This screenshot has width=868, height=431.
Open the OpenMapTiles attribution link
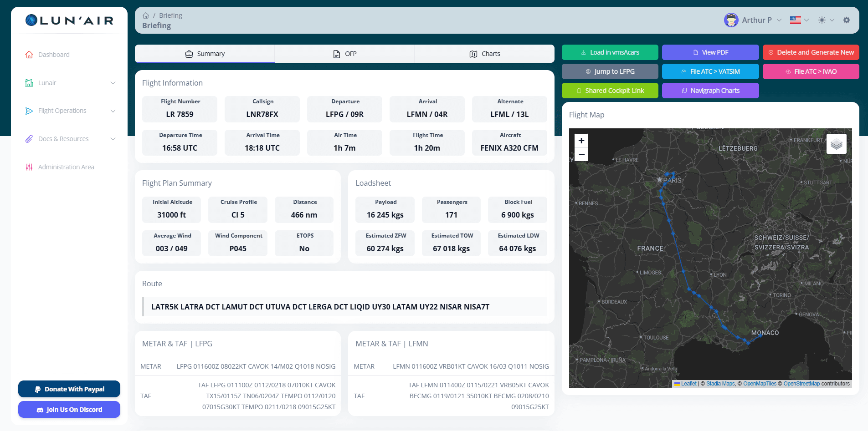pyautogui.click(x=760, y=384)
